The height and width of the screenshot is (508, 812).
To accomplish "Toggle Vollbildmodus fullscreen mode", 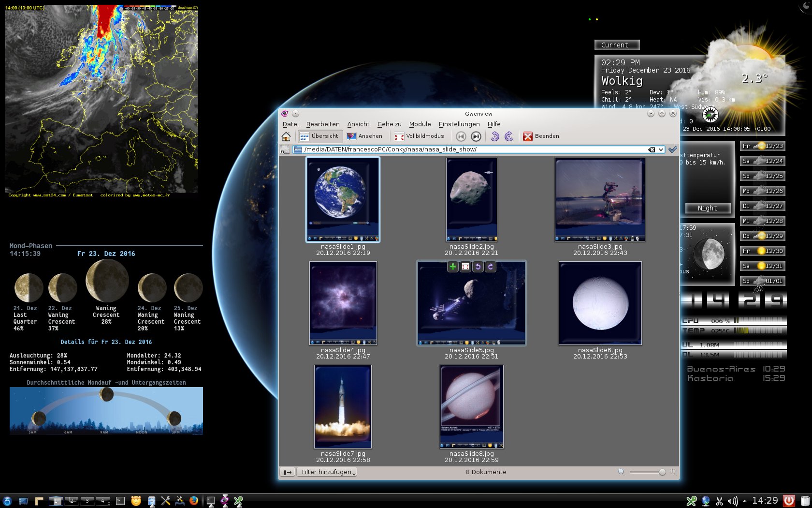I will point(419,136).
